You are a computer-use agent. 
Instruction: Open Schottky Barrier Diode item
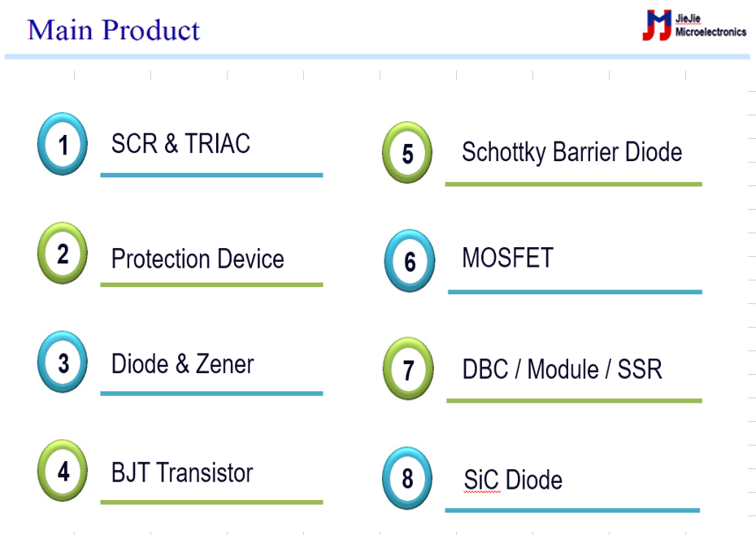(571, 152)
